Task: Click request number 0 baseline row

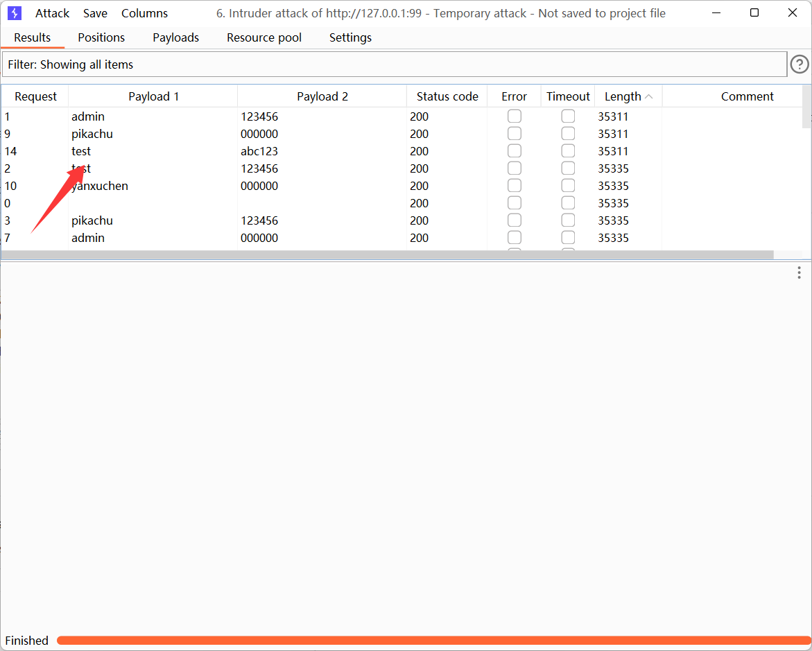Action: point(402,203)
